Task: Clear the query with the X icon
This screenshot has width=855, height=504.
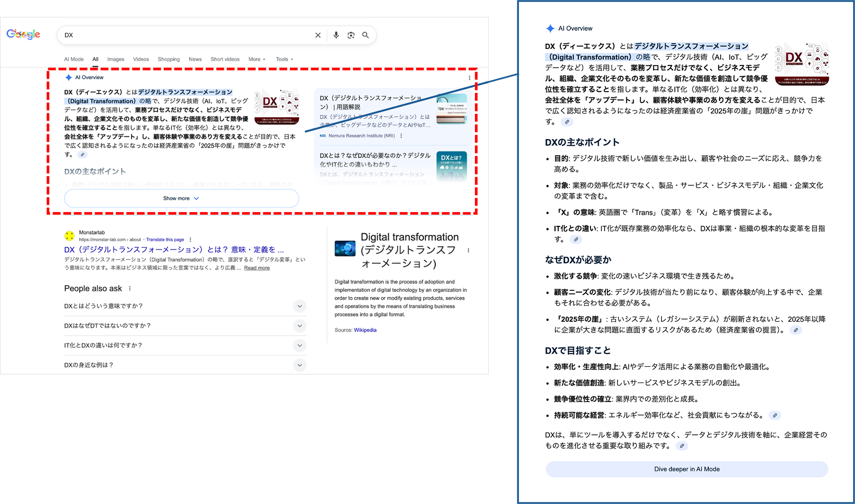Action: click(x=317, y=35)
